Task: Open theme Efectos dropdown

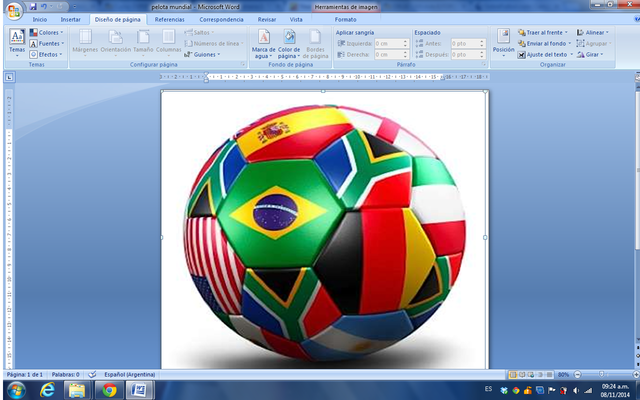Action: (x=46, y=54)
